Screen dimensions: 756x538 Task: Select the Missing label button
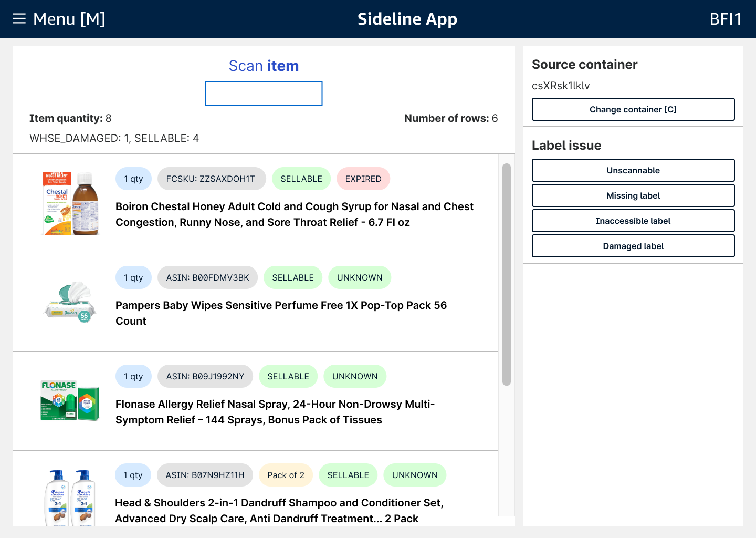point(633,195)
